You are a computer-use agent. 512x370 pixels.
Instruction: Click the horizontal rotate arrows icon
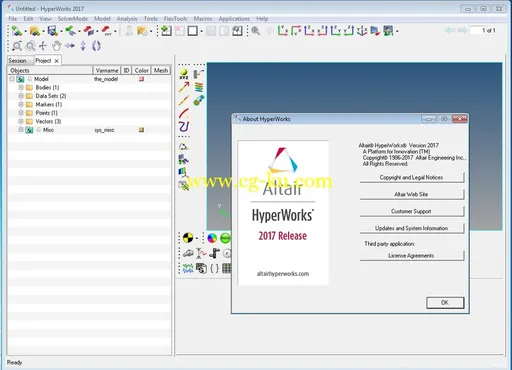[70, 45]
